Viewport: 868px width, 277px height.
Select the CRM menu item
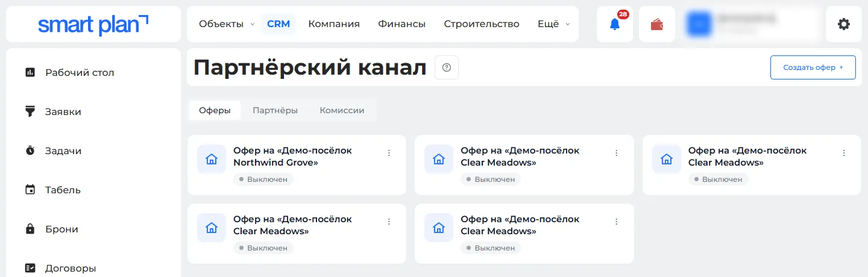(x=278, y=24)
